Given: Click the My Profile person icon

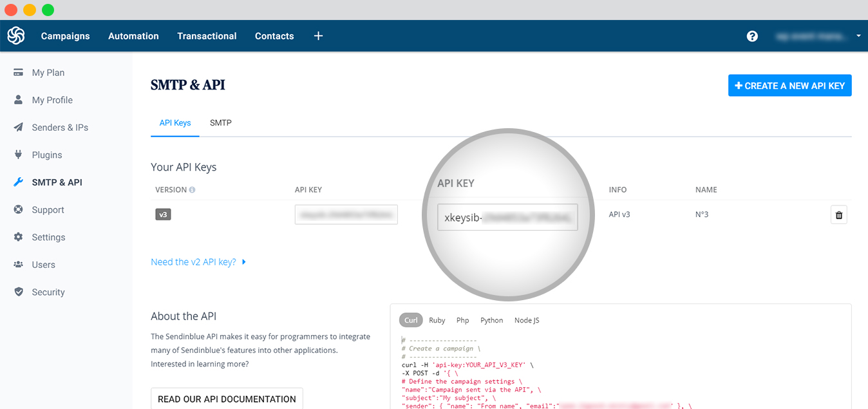Looking at the screenshot, I should (x=19, y=100).
